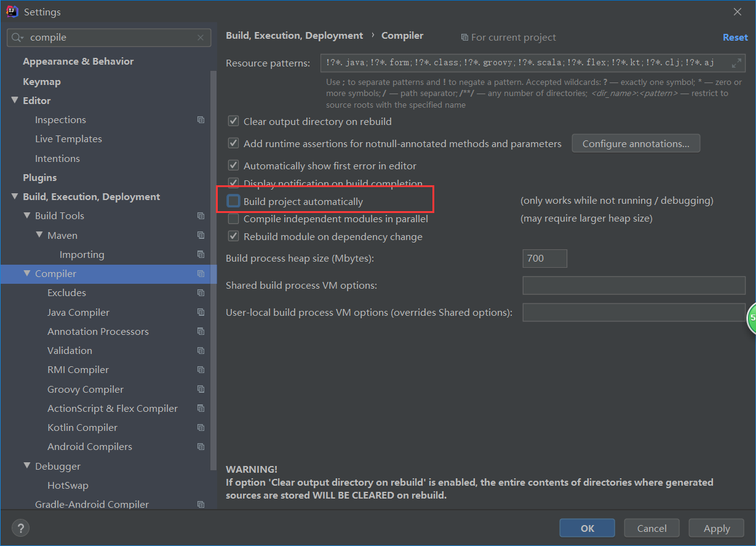Toggle Compile independent modules in parallel
756x546 pixels.
pyautogui.click(x=234, y=219)
